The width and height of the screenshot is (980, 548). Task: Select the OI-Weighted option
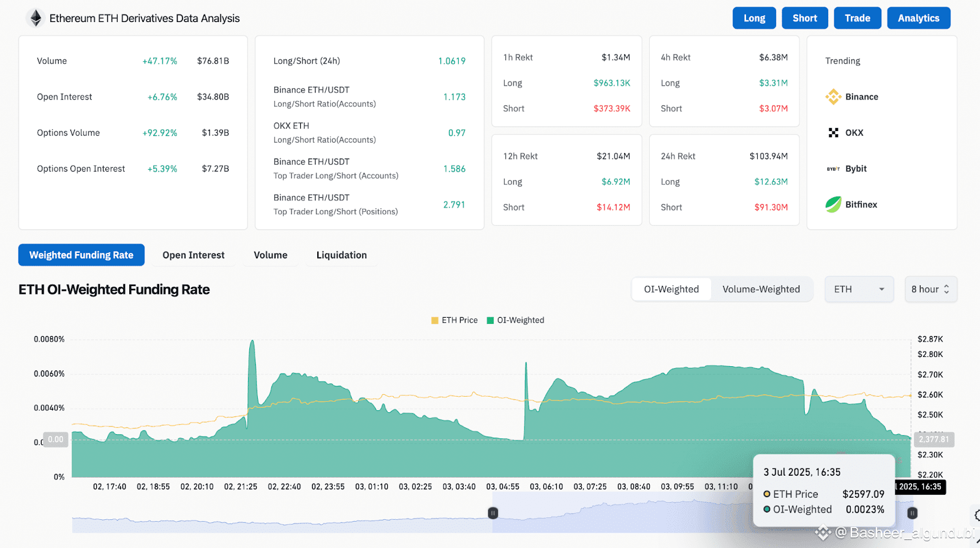[x=671, y=289]
